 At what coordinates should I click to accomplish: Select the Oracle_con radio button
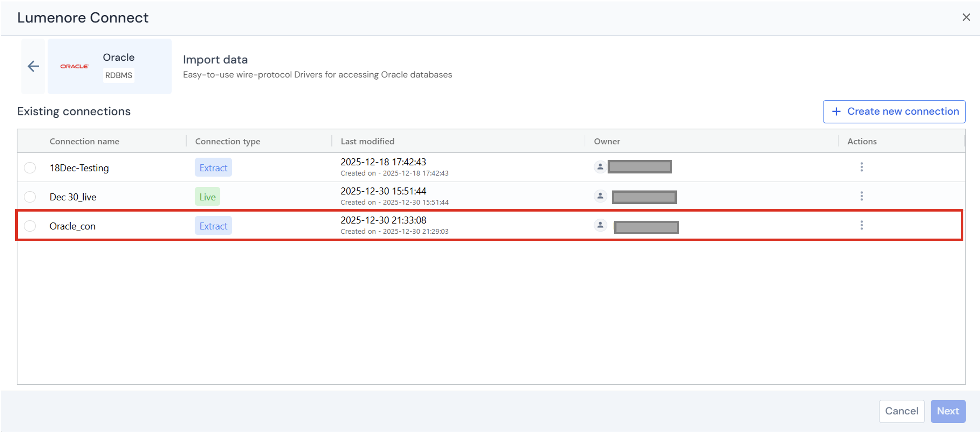(30, 226)
